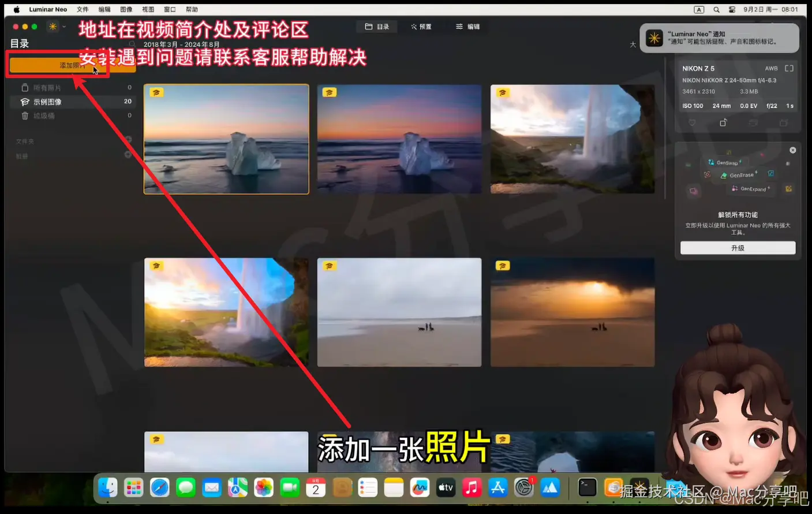
Task: Click the rotate photo icon under image info
Action: [x=722, y=122]
